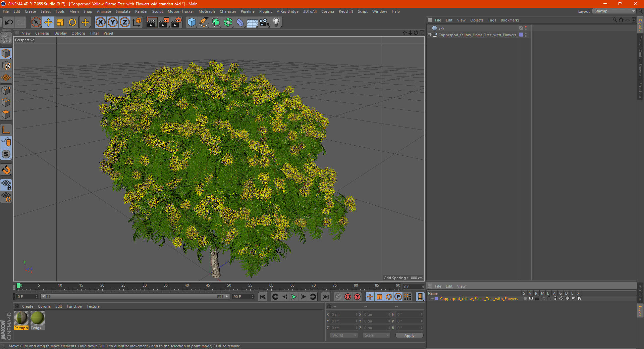Add a Subdivision Surface generator
Viewport: 644px width, 349px height.
click(216, 22)
